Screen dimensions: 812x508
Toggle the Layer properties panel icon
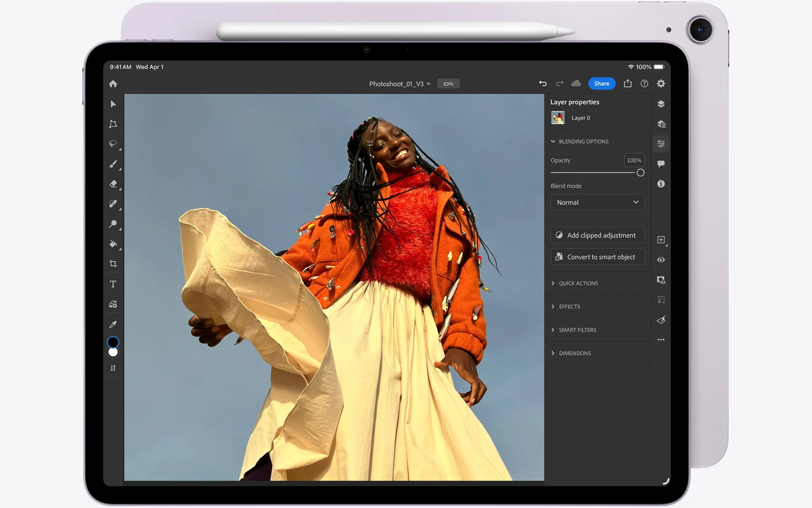661,144
